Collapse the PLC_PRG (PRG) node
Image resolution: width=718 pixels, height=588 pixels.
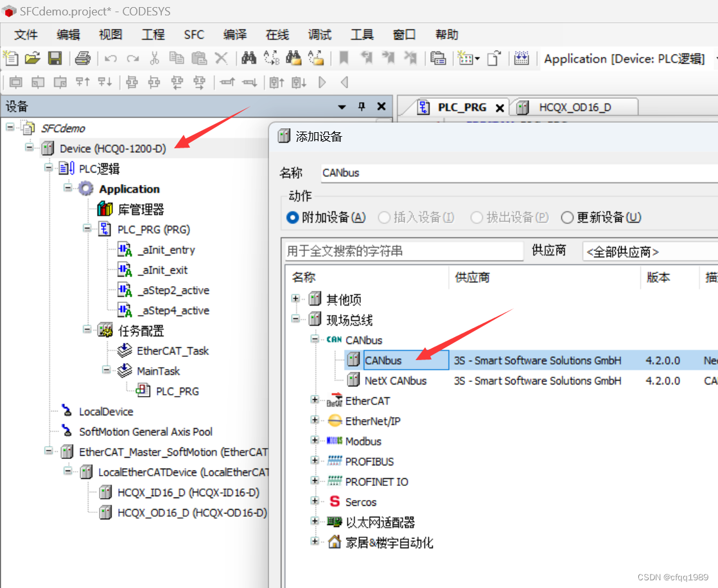click(87, 228)
